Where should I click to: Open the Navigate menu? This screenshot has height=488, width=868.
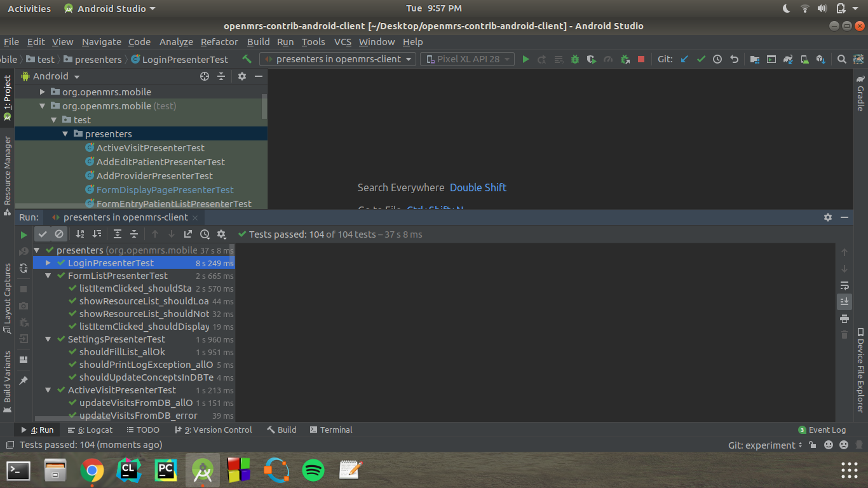click(102, 42)
